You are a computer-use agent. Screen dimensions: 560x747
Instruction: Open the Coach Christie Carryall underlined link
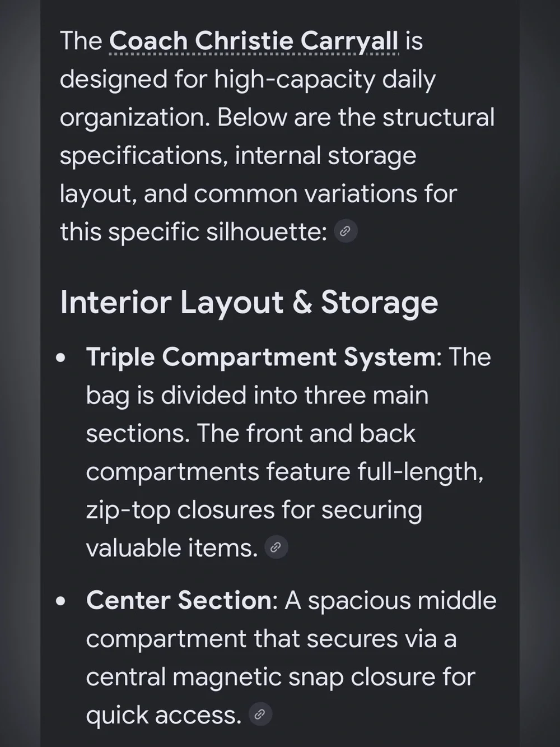point(254,41)
